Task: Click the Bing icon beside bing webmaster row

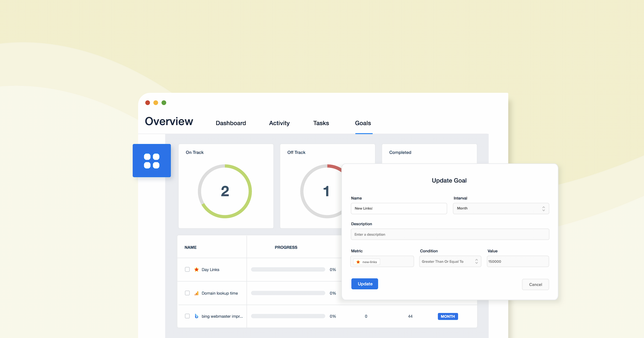Action: (x=197, y=316)
